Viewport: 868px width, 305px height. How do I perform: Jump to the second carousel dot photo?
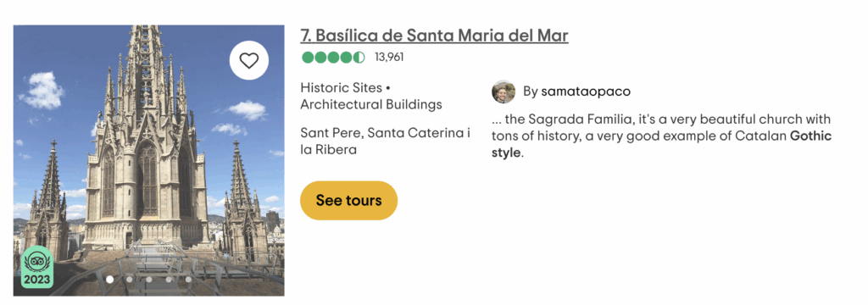[130, 280]
